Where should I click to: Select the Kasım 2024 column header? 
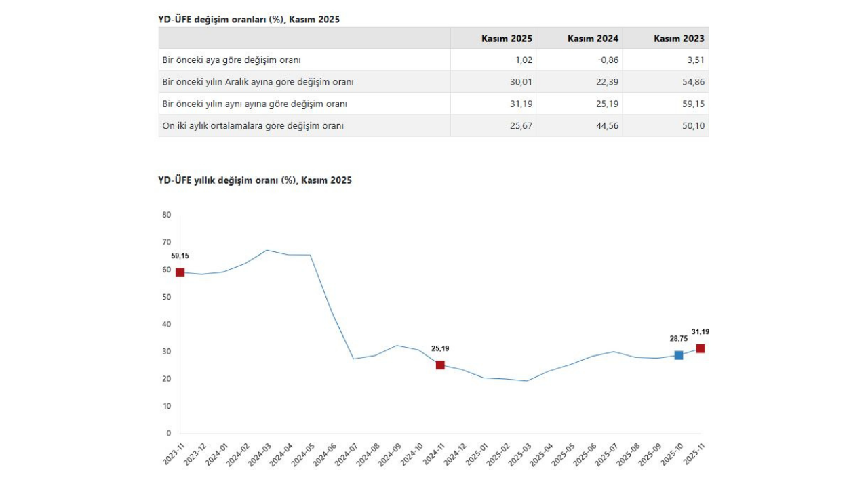(593, 39)
